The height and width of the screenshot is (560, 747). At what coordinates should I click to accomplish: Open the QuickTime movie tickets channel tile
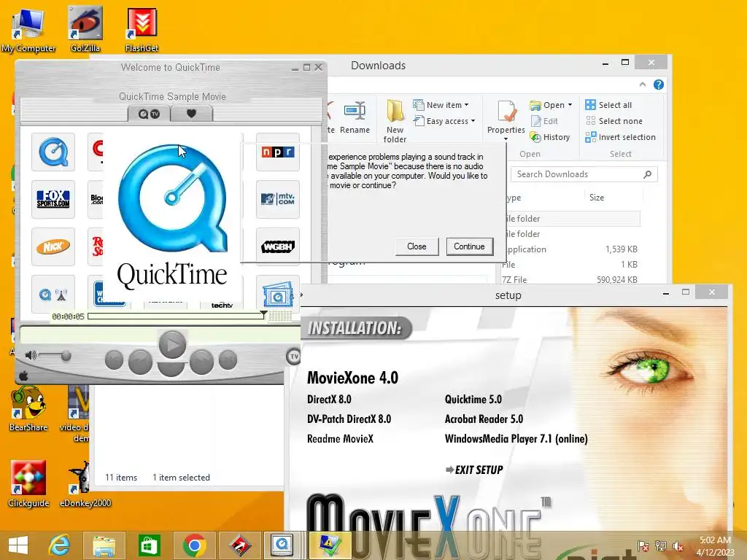tap(278, 295)
